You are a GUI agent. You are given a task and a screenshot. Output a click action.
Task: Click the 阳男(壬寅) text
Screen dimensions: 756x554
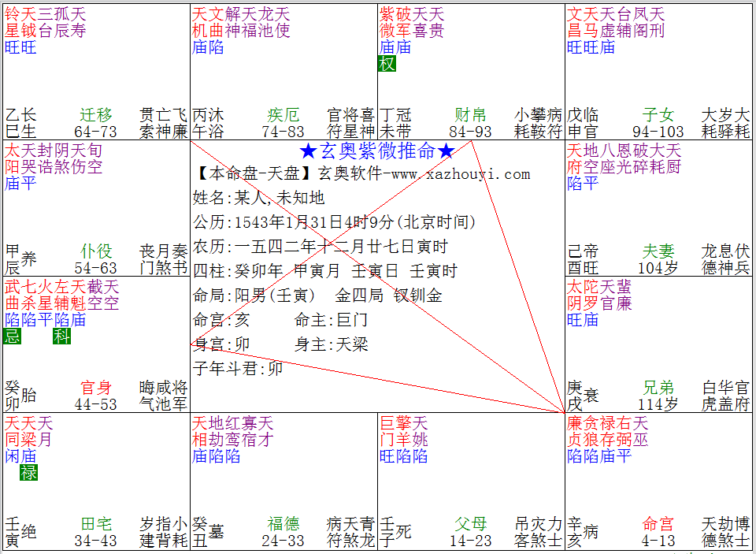274,296
